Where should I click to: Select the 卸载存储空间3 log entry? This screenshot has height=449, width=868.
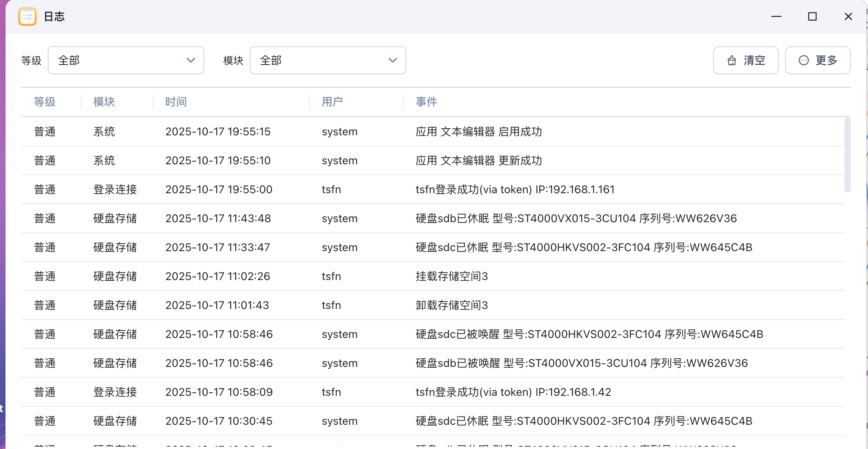click(x=451, y=305)
